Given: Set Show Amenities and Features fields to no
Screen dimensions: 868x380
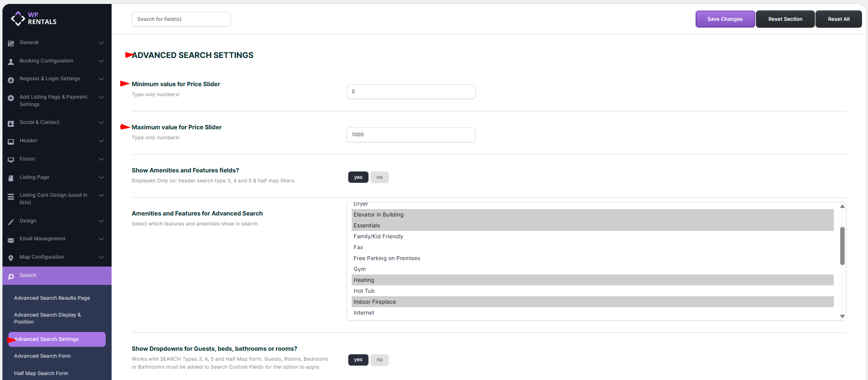Looking at the screenshot, I should 379,177.
